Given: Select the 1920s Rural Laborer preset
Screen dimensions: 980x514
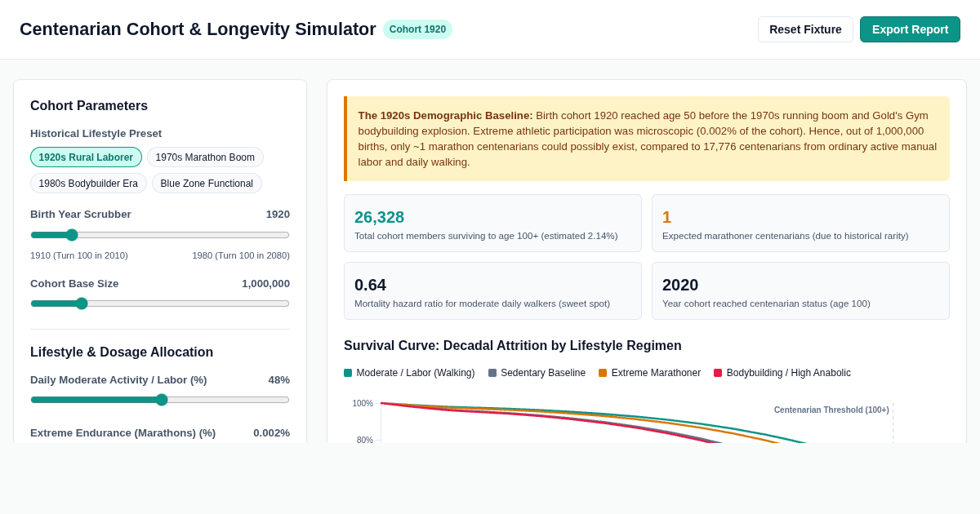Looking at the screenshot, I should tap(86, 157).
